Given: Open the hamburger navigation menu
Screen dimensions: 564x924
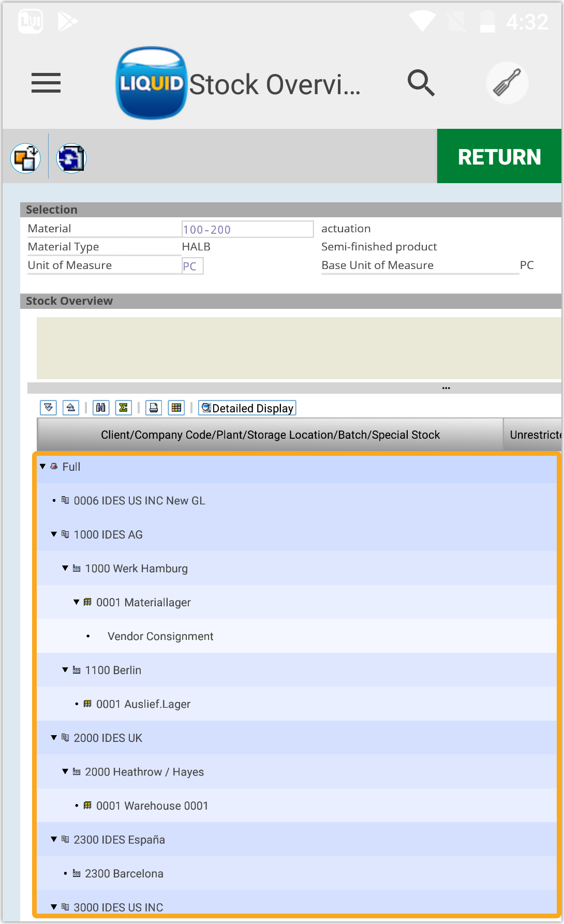Looking at the screenshot, I should tap(46, 83).
